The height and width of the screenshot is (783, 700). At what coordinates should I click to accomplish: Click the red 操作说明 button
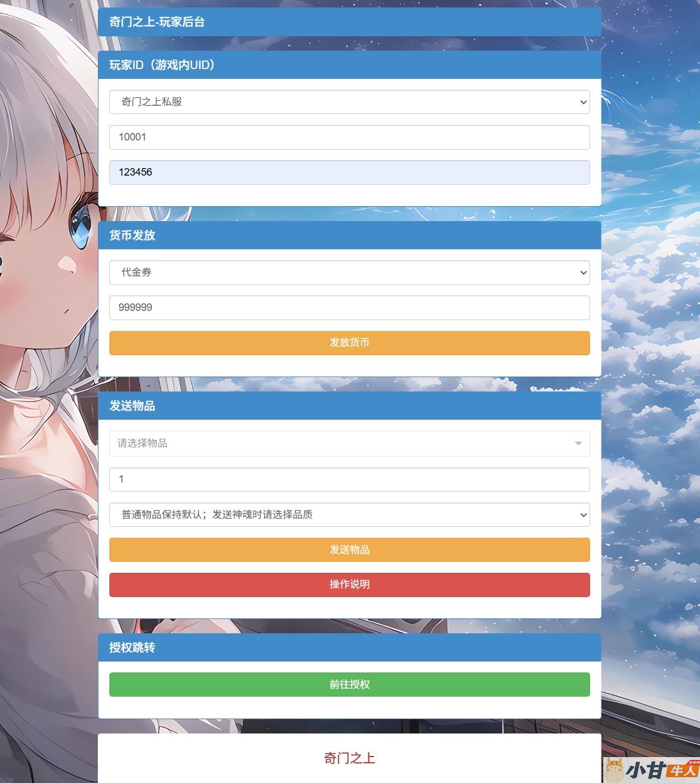(349, 584)
